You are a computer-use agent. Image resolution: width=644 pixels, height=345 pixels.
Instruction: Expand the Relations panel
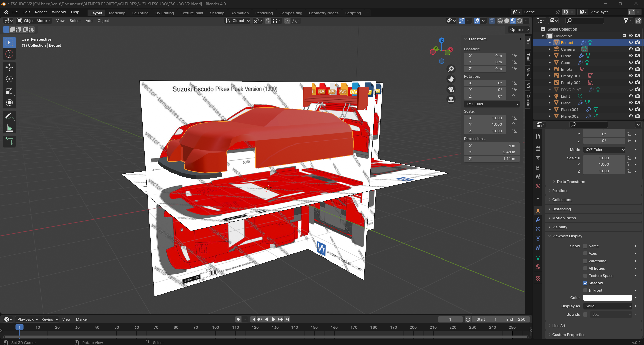tap(560, 191)
